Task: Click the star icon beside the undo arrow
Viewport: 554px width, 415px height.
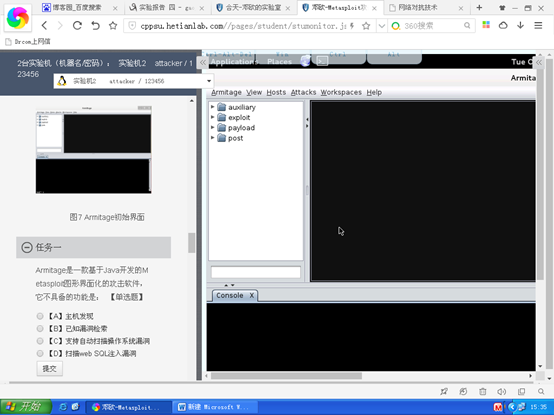Action: (x=113, y=25)
